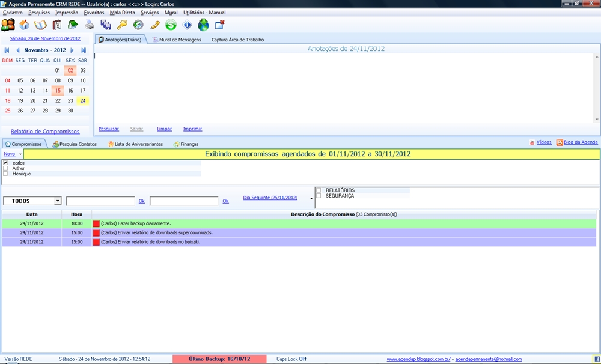Image resolution: width=601 pixels, height=364 pixels.
Task: Click the Pesquisar link under notes
Action: [109, 129]
